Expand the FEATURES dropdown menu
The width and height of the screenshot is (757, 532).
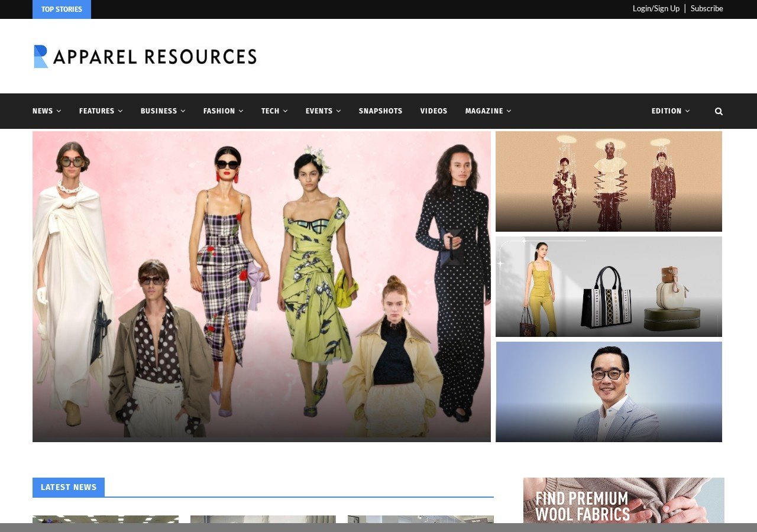tap(100, 111)
